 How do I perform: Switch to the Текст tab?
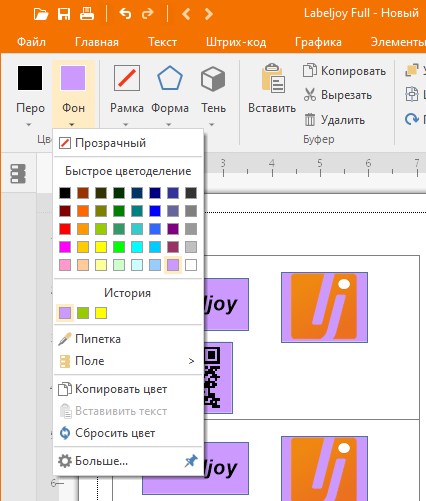point(162,42)
